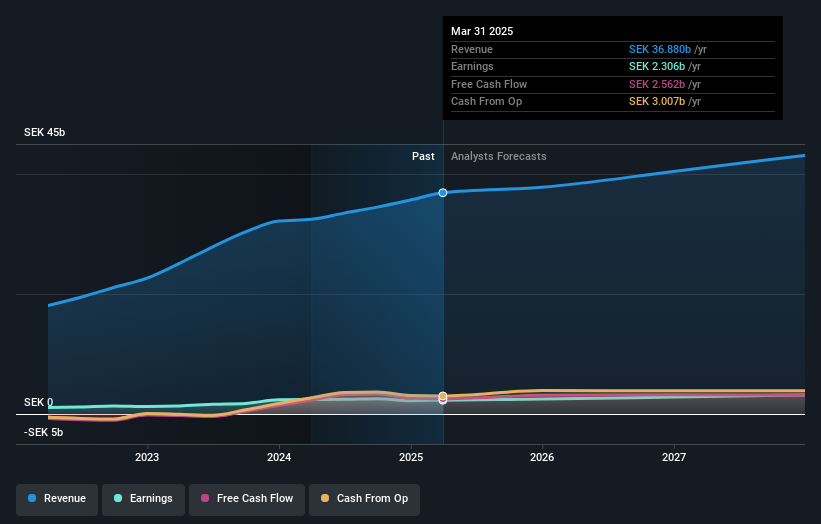
Task: Click the Earnings row label in tooltip
Action: [472, 66]
